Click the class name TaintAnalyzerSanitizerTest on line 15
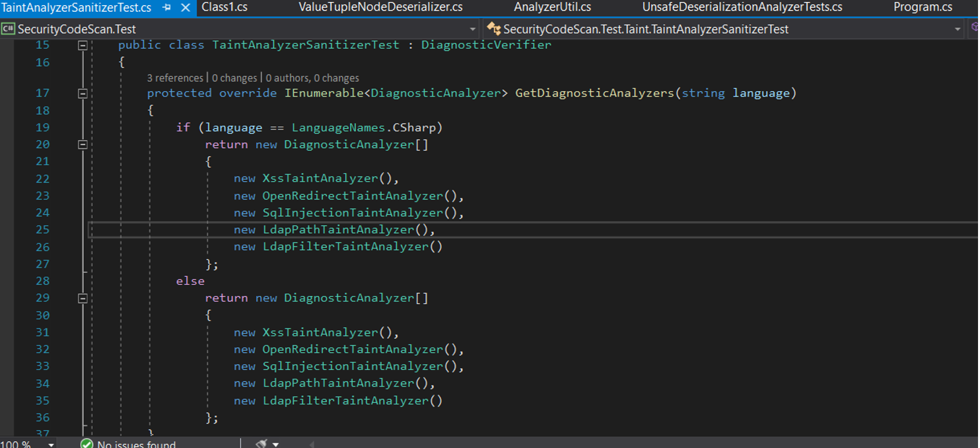Image resolution: width=980 pixels, height=448 pixels. 306,44
